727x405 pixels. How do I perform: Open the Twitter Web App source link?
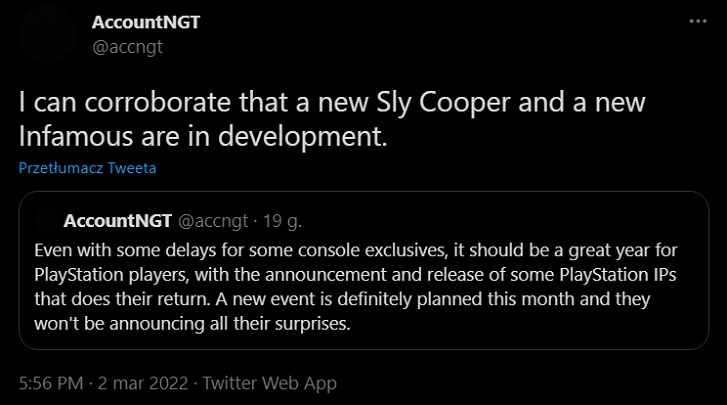tap(270, 383)
